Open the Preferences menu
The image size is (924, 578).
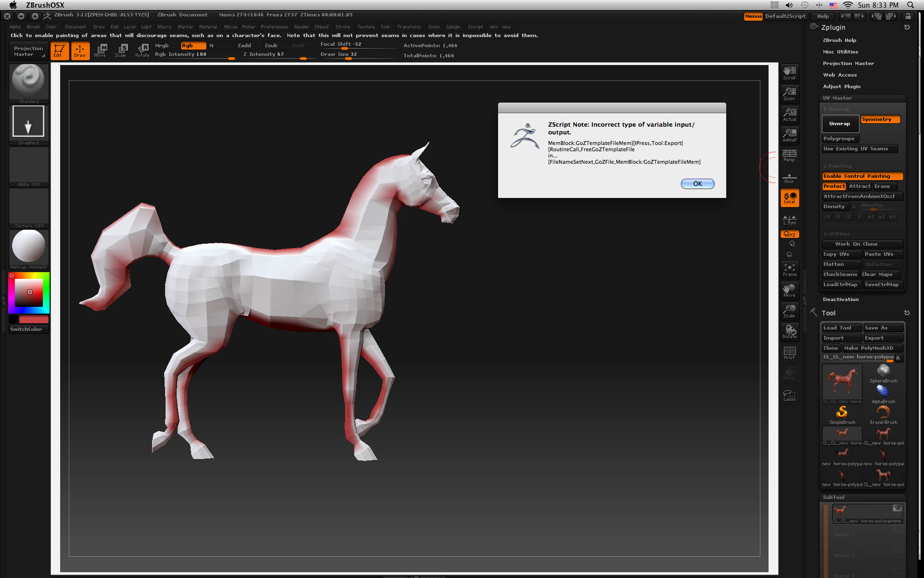click(274, 27)
